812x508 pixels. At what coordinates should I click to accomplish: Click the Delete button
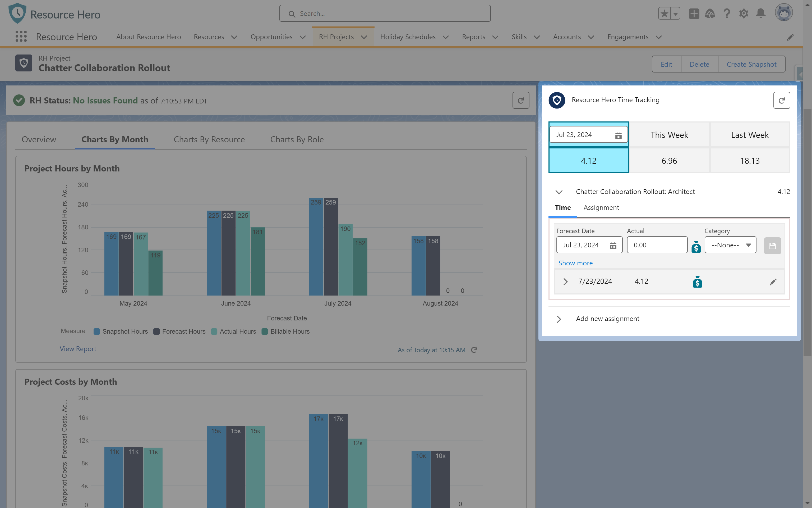[699, 64]
